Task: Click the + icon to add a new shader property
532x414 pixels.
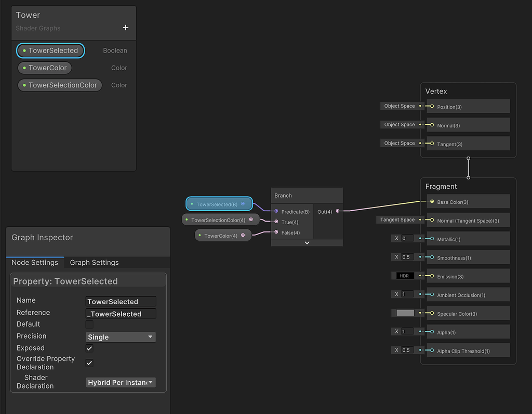Action: point(125,28)
